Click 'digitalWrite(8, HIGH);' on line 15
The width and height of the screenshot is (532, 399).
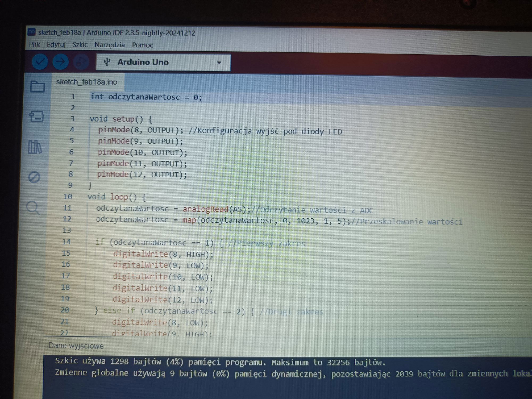point(163,254)
